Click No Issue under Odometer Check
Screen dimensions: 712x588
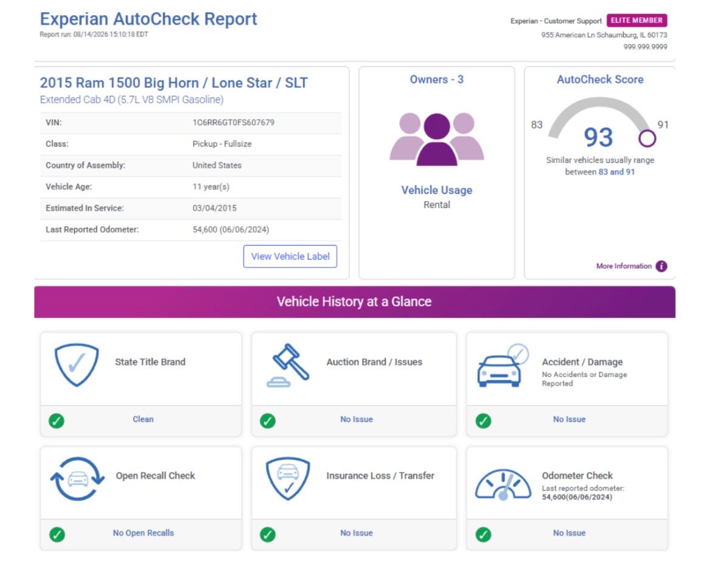(x=569, y=533)
